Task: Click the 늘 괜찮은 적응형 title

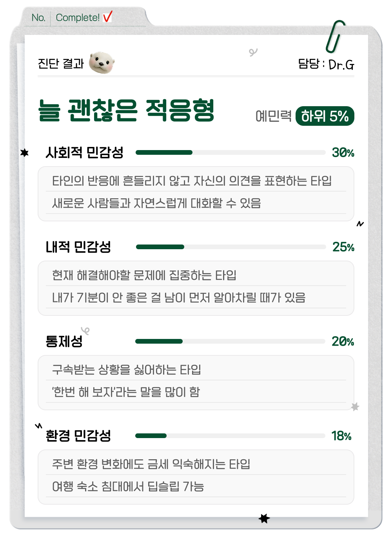Action: 126,110
